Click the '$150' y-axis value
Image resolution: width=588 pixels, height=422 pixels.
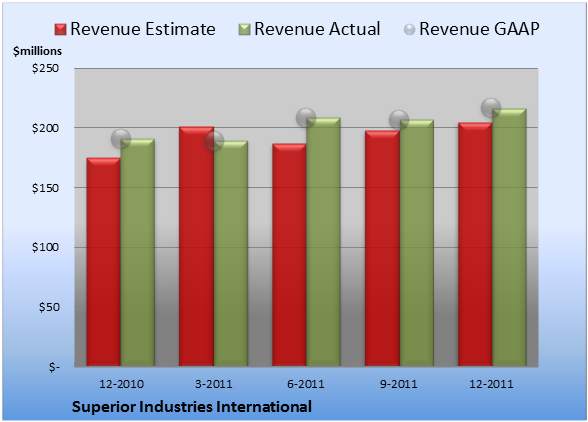[45, 188]
